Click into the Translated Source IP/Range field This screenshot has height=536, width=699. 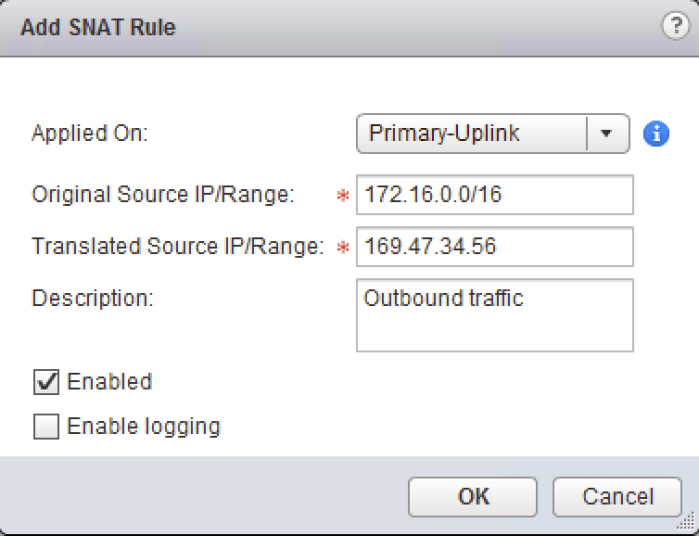point(495,247)
